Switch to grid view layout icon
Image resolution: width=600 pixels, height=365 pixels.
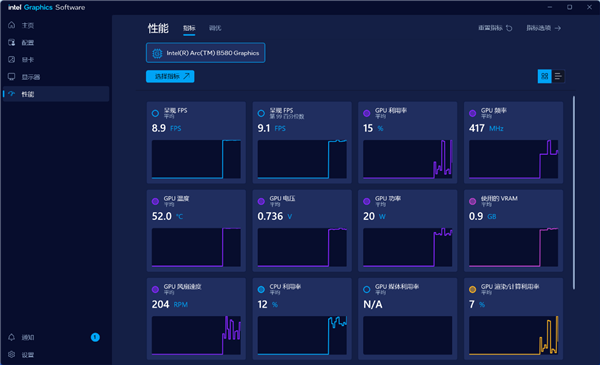pyautogui.click(x=544, y=77)
